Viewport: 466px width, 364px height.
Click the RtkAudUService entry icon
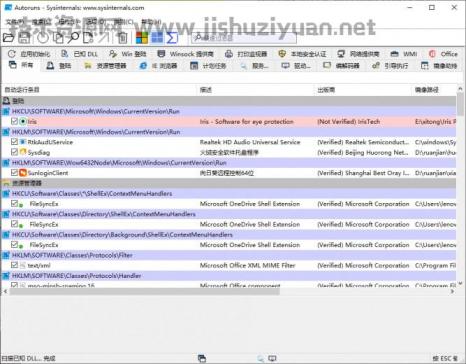tap(23, 142)
